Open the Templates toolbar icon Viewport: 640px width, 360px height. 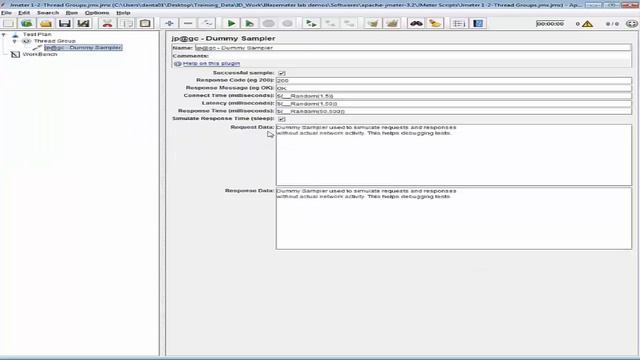point(27,23)
